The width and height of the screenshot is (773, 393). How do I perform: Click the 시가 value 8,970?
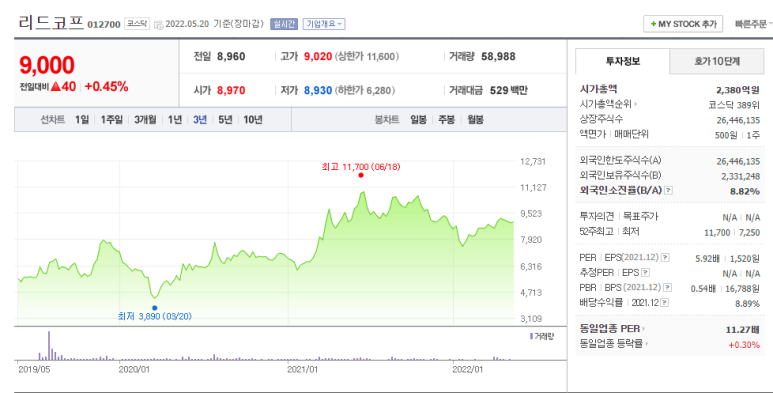point(231,90)
